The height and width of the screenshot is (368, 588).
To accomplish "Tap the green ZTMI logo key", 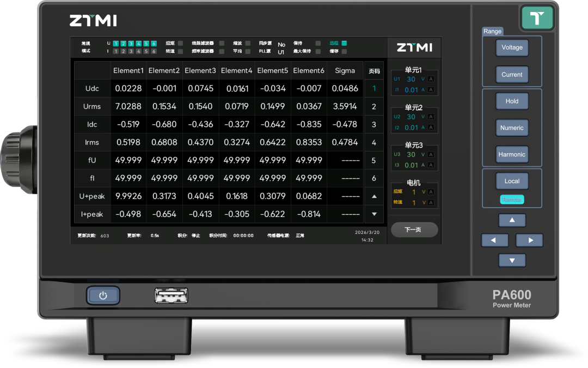I will (537, 17).
